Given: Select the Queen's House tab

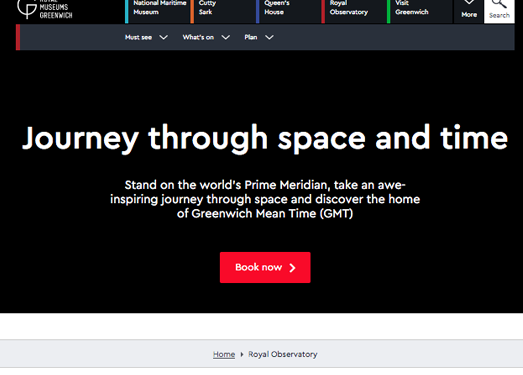Looking at the screenshot, I should pos(289,11).
